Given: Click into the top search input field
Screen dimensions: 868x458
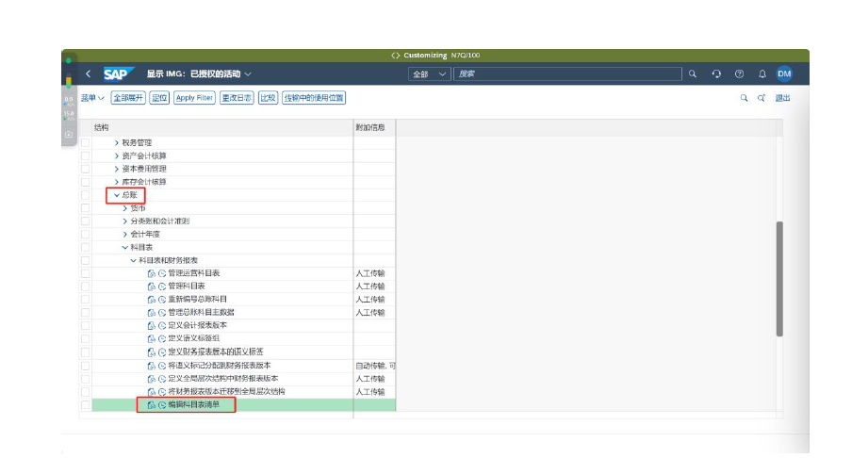Looking at the screenshot, I should 565,74.
